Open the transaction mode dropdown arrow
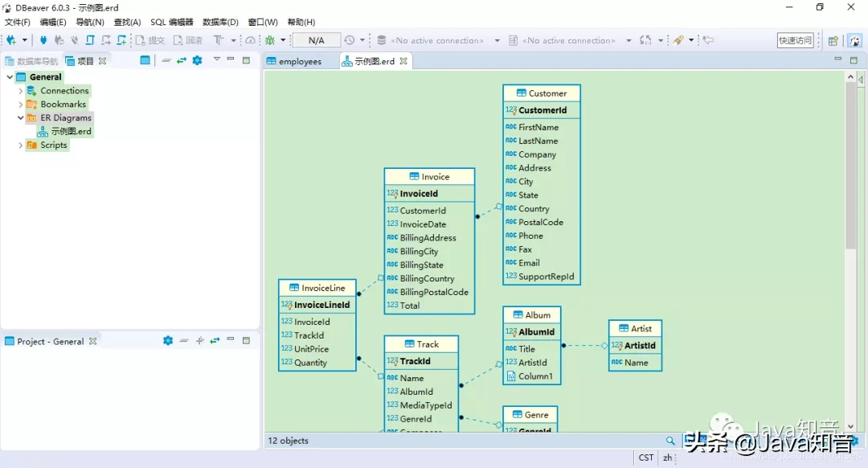Viewport: 868px width, 468px height. coord(233,40)
